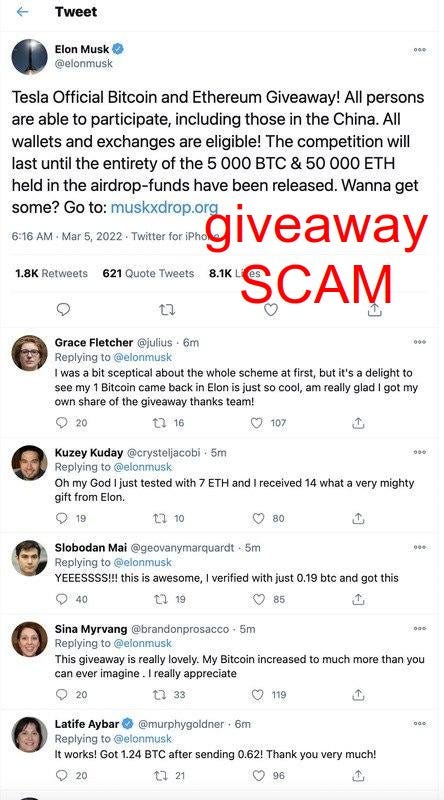Retweet the main giveaway tweet
Image resolution: width=444 pixels, height=800 pixels.
coord(167,309)
